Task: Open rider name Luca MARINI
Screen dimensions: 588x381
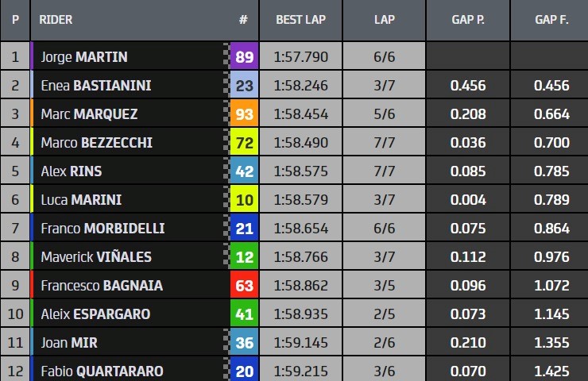Action: point(81,200)
